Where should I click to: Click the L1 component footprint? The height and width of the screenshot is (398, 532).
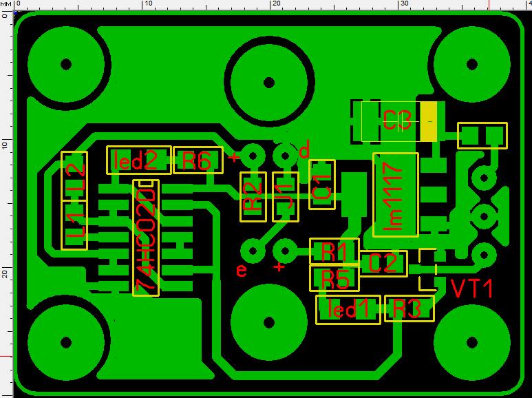point(75,225)
